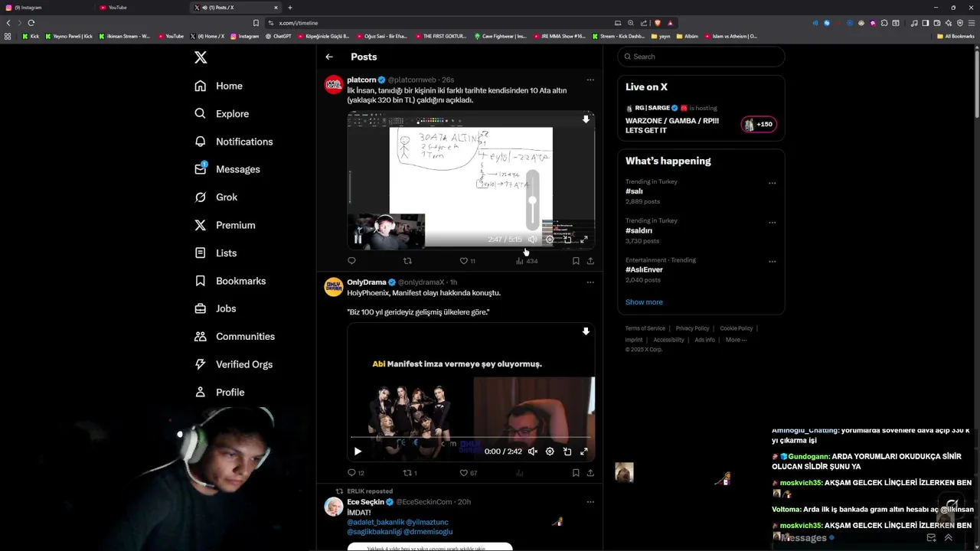Expand the Messages drawer at bottom
This screenshot has width=980, height=551.
pyautogui.click(x=949, y=538)
